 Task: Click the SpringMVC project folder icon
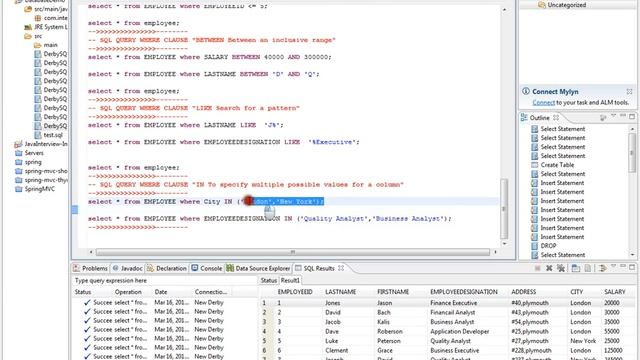point(18,189)
